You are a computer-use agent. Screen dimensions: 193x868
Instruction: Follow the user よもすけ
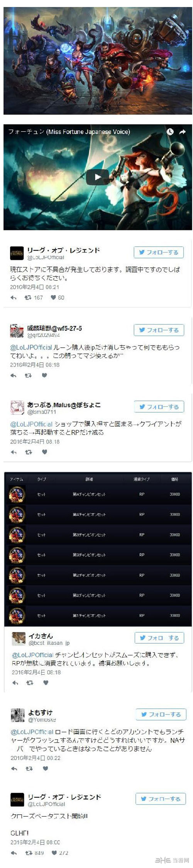click(x=161, y=714)
